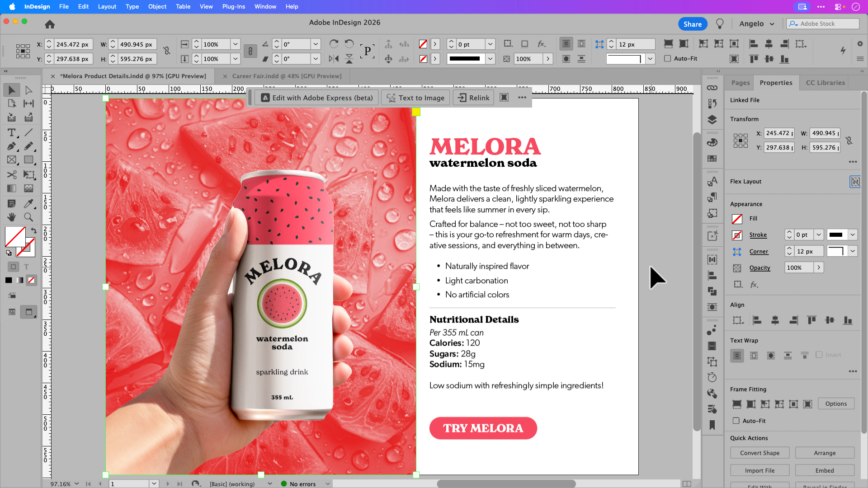Toggle constrain width and height in Transform

tap(849, 141)
